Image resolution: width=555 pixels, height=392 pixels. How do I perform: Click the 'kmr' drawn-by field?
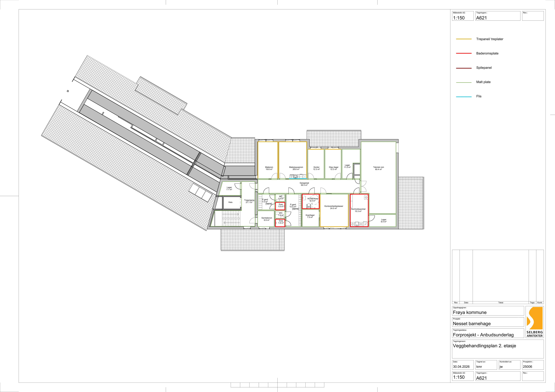[x=486, y=365]
